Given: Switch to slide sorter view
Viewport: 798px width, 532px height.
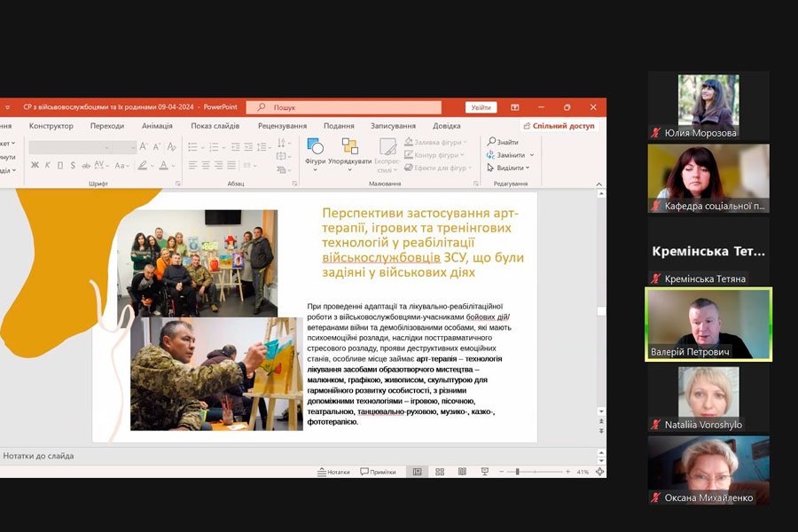Looking at the screenshot, I should (x=438, y=472).
